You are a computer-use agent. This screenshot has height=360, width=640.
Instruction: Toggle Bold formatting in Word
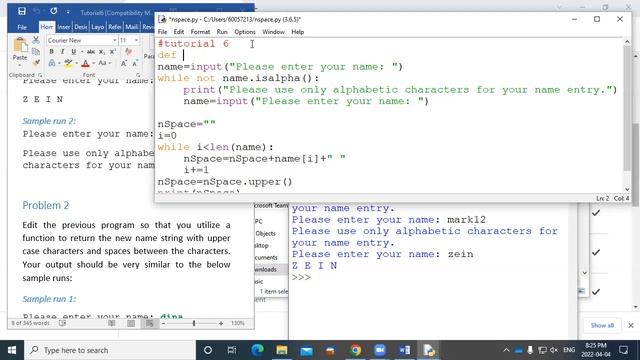[51, 52]
